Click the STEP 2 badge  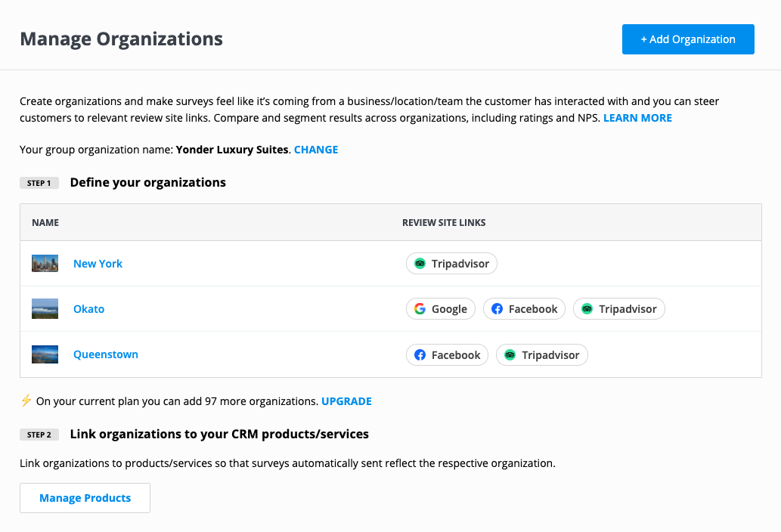pyautogui.click(x=39, y=435)
